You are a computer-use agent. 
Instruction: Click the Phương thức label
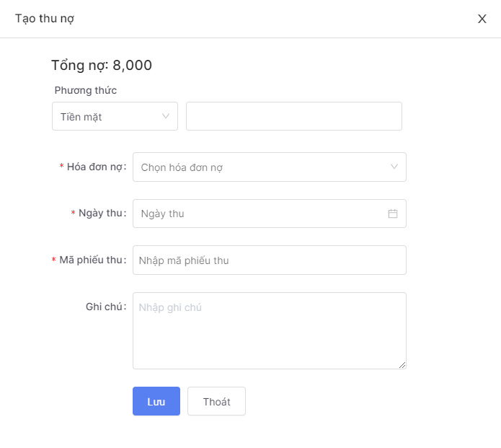86,90
